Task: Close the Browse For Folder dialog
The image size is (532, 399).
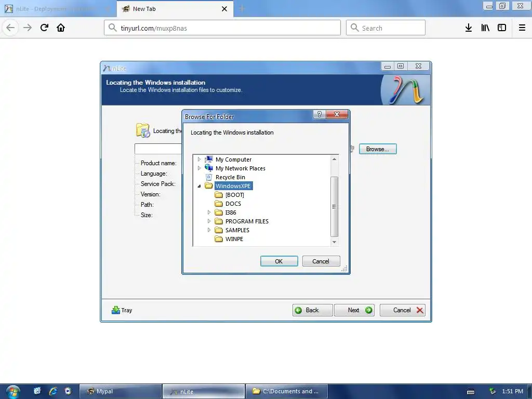Action: [337, 114]
